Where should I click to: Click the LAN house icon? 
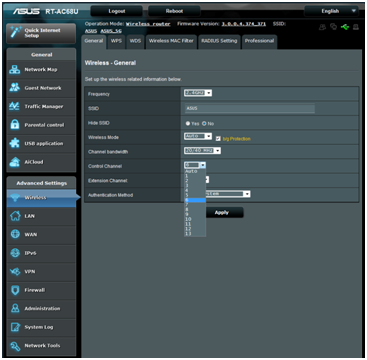tap(15, 216)
